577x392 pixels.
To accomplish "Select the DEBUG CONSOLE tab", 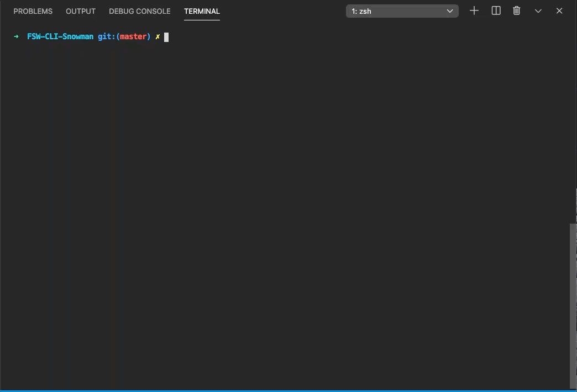I will 140,11.
